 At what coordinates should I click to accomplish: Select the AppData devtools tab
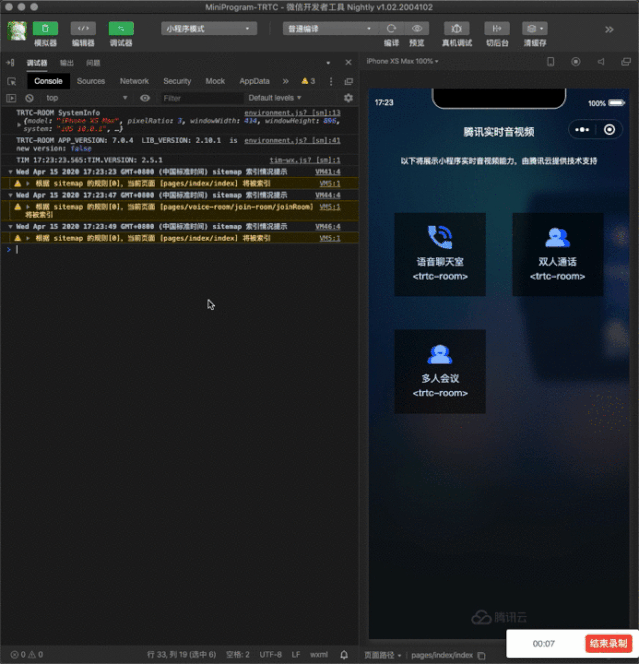coord(254,81)
